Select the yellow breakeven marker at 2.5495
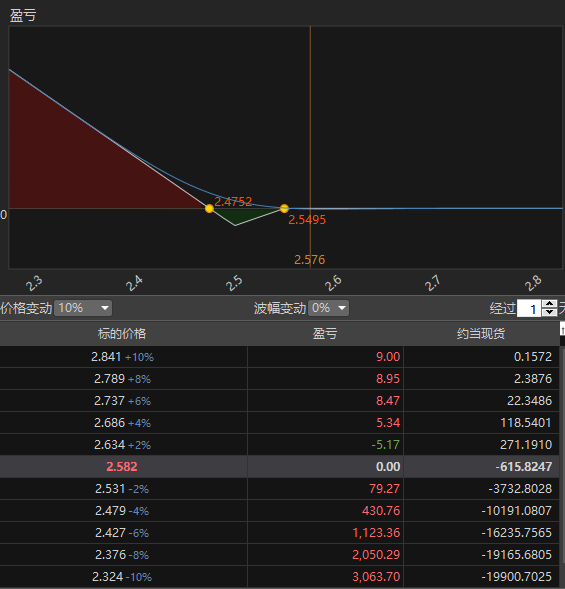Image resolution: width=565 pixels, height=589 pixels. 284,208
